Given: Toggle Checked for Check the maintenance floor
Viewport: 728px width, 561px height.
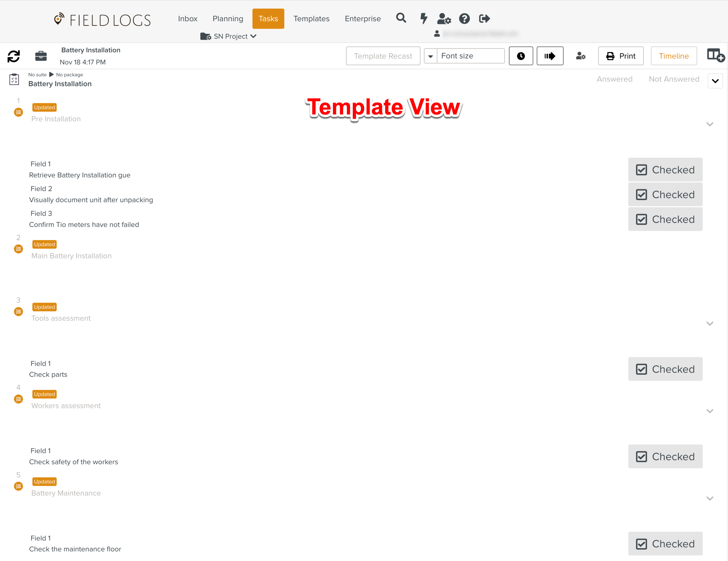Looking at the screenshot, I should point(665,544).
